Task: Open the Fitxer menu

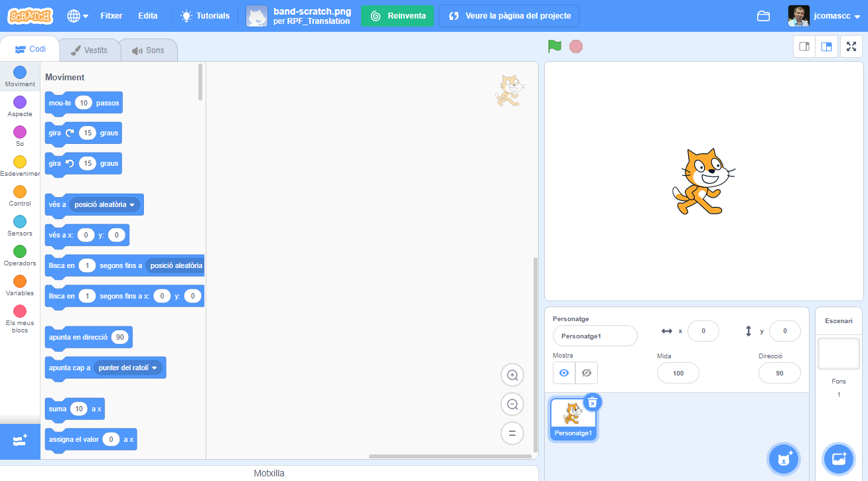Action: coord(111,15)
